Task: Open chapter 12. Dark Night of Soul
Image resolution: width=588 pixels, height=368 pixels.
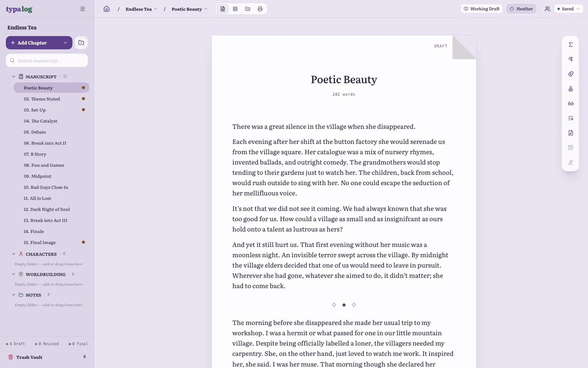Action: (x=51, y=209)
